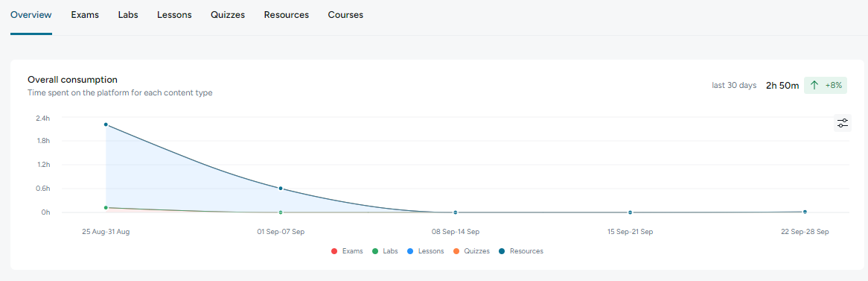Image resolution: width=868 pixels, height=281 pixels.
Task: Toggle the Lessons legend series
Action: click(x=426, y=251)
